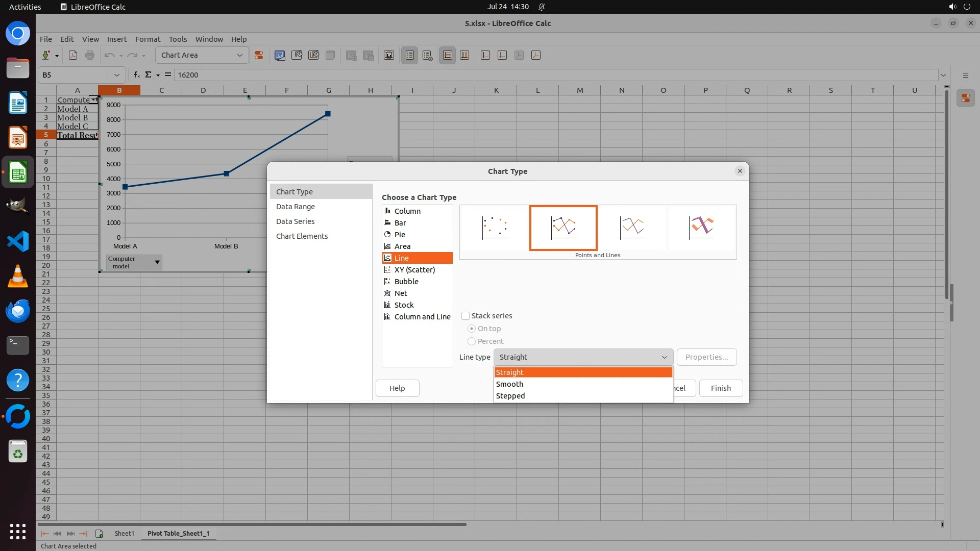The height and width of the screenshot is (551, 980).
Task: Pick the 3D Lines subtype thumbnail
Action: coord(701,228)
